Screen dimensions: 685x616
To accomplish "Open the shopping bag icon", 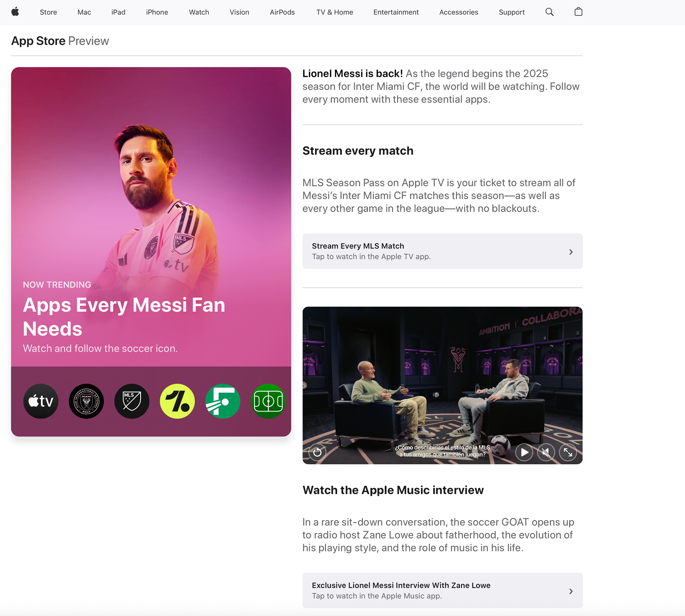I will click(578, 12).
